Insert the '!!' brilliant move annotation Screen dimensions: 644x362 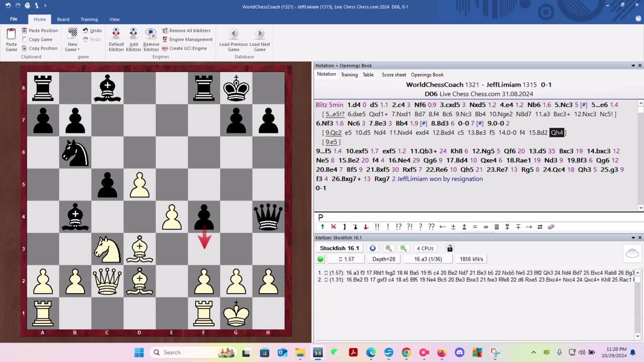click(x=377, y=227)
